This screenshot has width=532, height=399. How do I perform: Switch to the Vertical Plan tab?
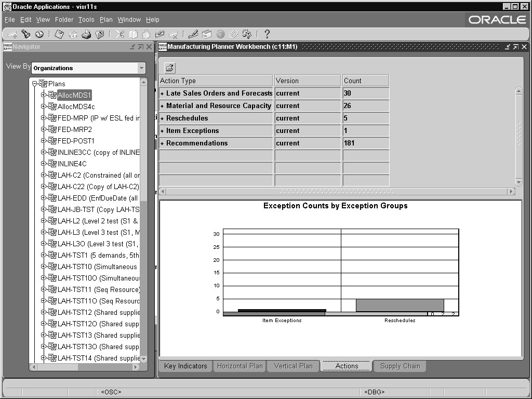pyautogui.click(x=293, y=366)
